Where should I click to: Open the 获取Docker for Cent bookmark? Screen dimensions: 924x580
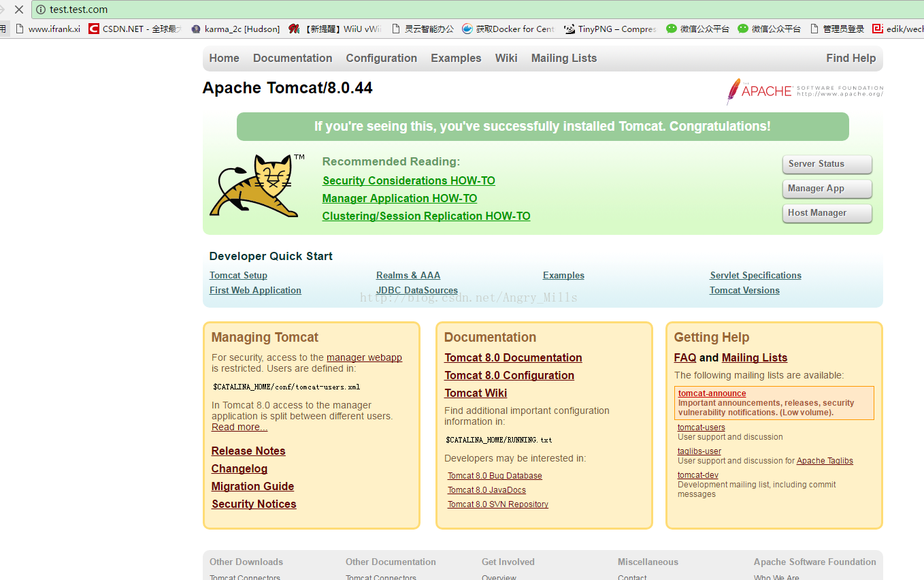tap(508, 29)
